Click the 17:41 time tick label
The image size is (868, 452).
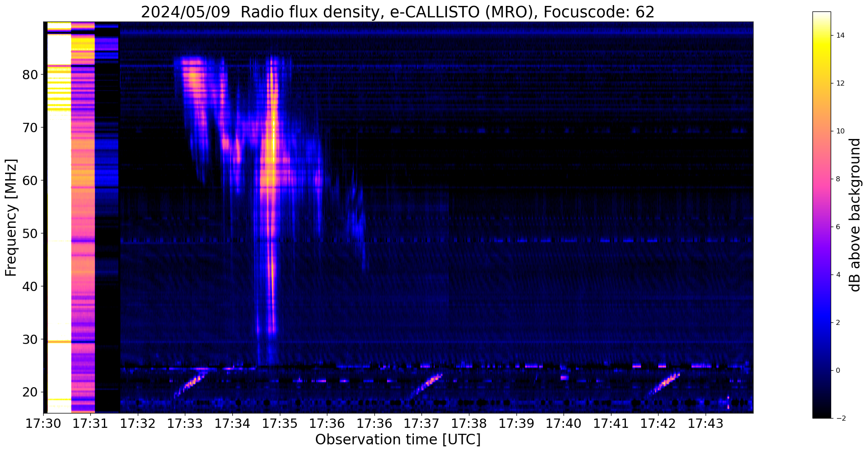611,423
